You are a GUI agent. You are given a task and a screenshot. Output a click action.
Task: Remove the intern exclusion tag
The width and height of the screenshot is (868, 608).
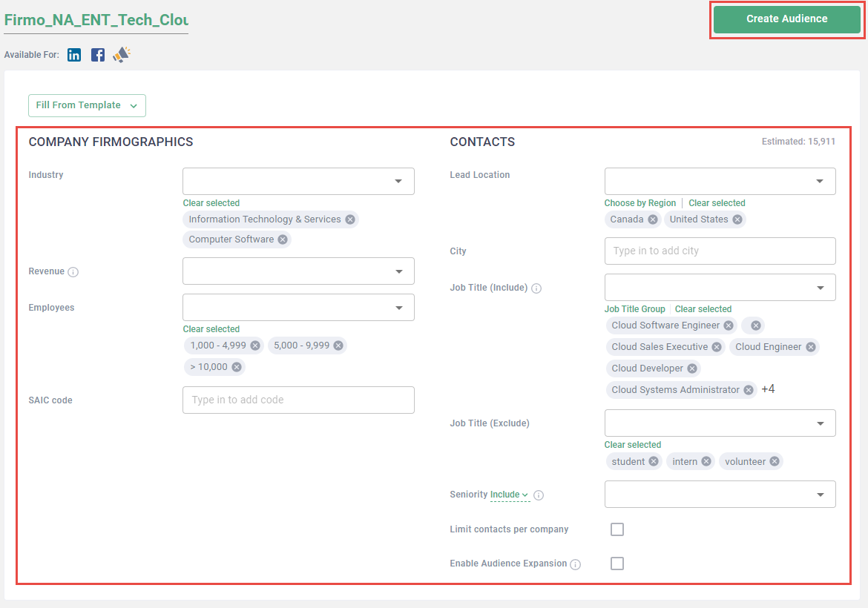coord(706,461)
